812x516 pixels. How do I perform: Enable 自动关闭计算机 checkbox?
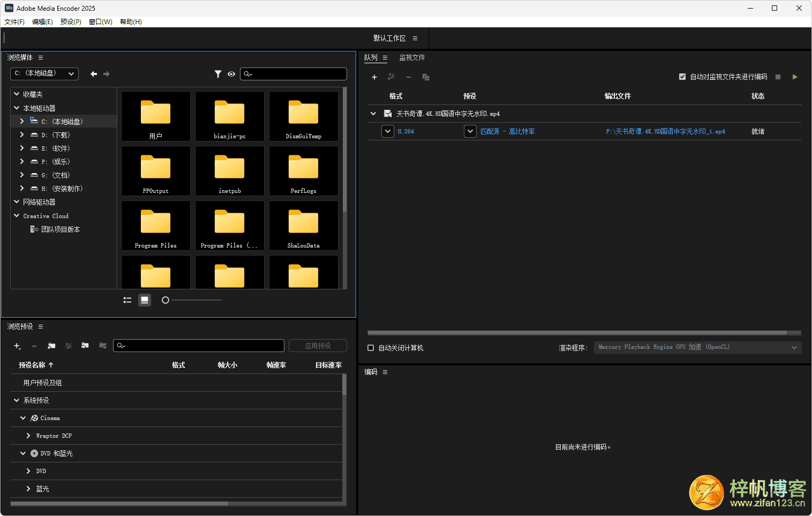coord(371,348)
